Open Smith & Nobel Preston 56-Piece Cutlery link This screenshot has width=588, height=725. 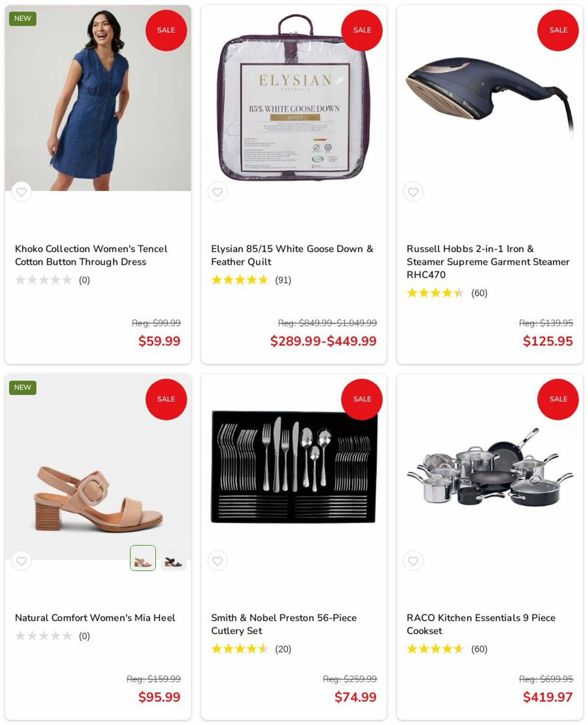pyautogui.click(x=284, y=624)
